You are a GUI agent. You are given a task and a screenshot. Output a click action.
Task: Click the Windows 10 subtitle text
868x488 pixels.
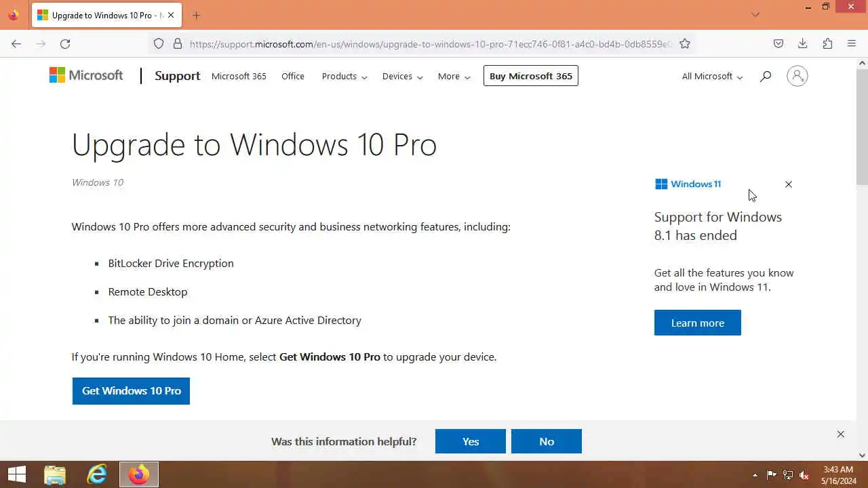point(98,182)
